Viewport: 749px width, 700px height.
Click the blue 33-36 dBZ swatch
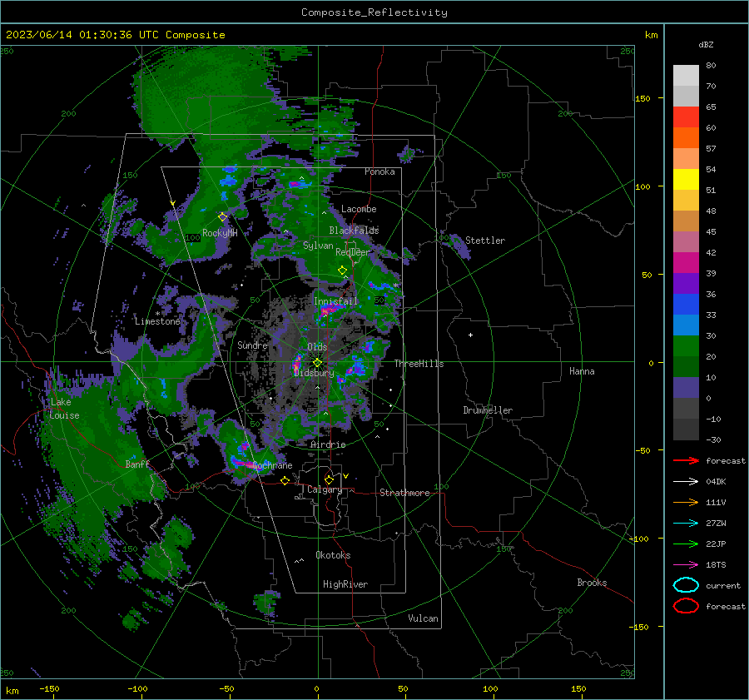(x=686, y=305)
